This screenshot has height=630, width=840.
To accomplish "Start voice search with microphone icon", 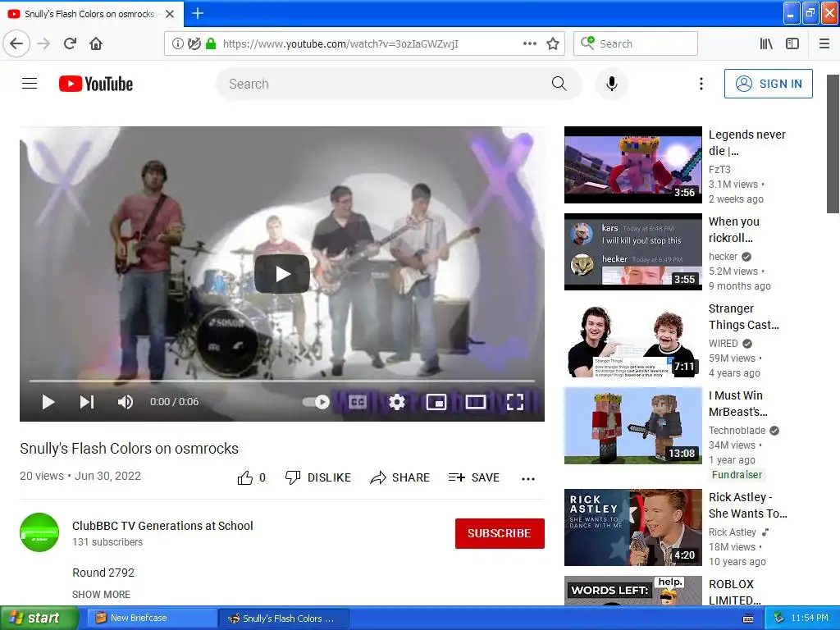I will pyautogui.click(x=611, y=84).
